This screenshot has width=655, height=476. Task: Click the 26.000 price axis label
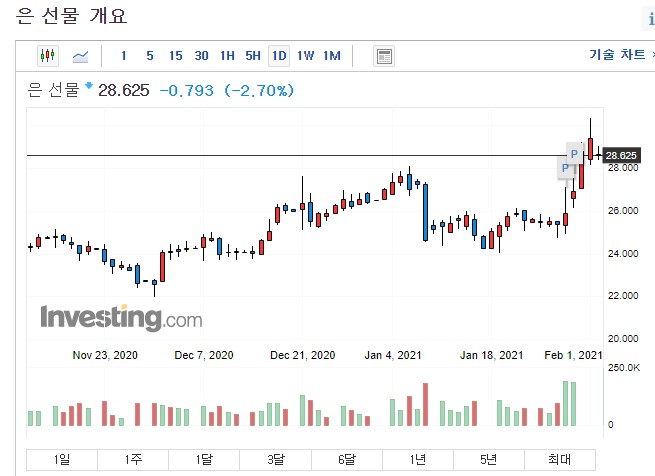pos(623,211)
